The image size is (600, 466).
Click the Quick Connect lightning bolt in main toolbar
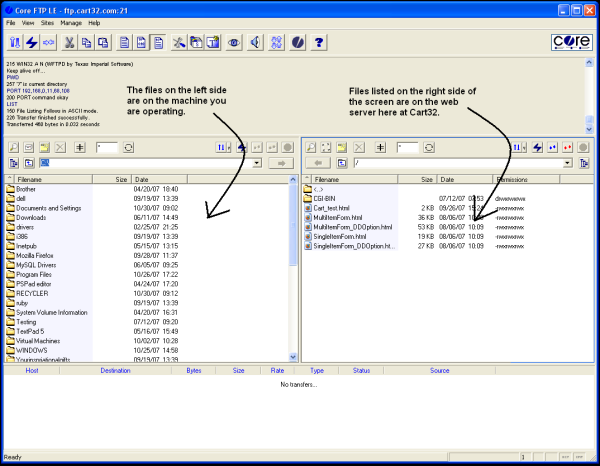(31, 42)
